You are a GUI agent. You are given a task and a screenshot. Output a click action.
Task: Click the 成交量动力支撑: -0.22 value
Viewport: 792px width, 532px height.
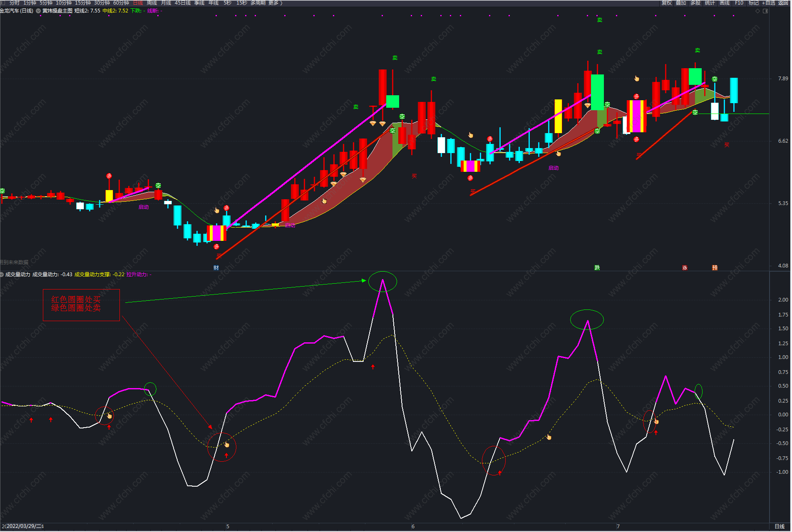pos(99,275)
